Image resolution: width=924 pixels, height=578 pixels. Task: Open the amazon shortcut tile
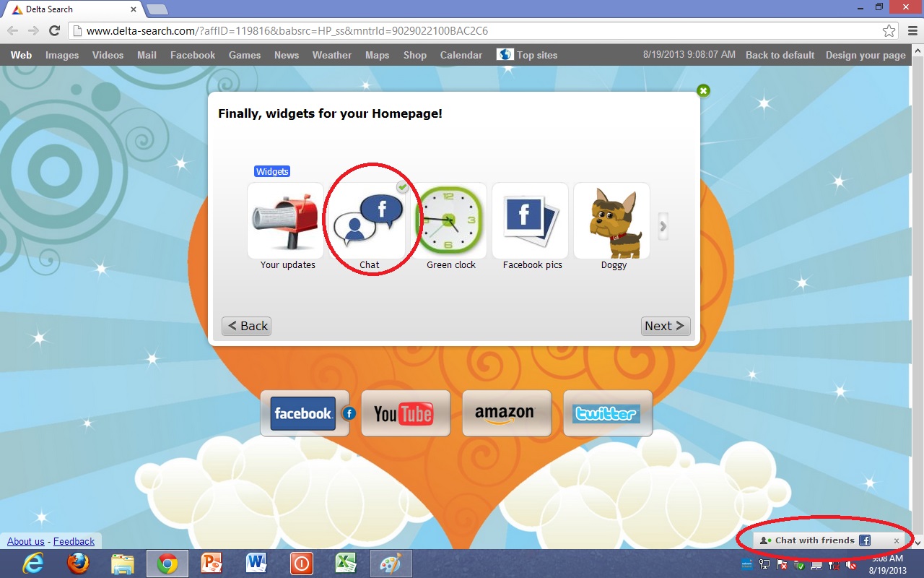[x=507, y=413]
